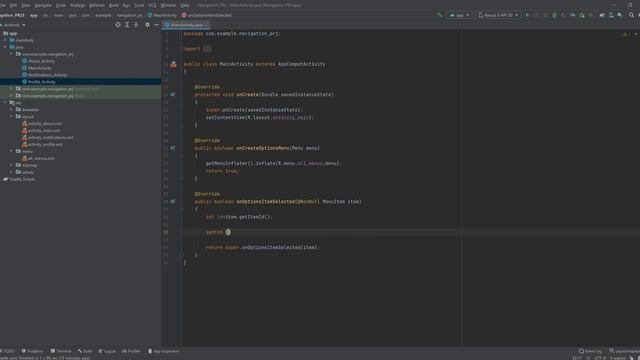
Task: Expand the androidTest package node
Action: coord(11,89)
